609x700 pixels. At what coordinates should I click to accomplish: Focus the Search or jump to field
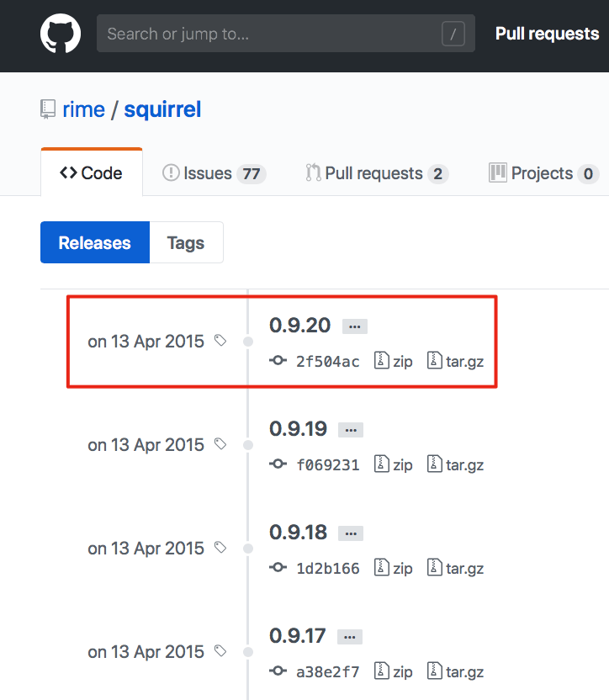point(286,34)
